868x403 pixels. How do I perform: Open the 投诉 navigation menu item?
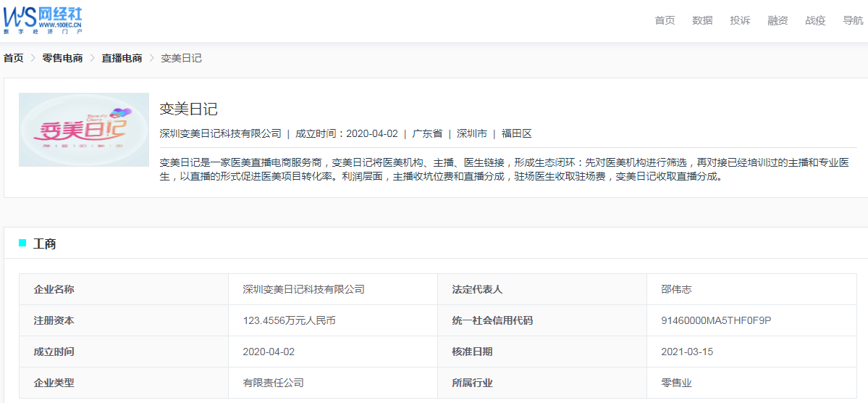pos(740,20)
